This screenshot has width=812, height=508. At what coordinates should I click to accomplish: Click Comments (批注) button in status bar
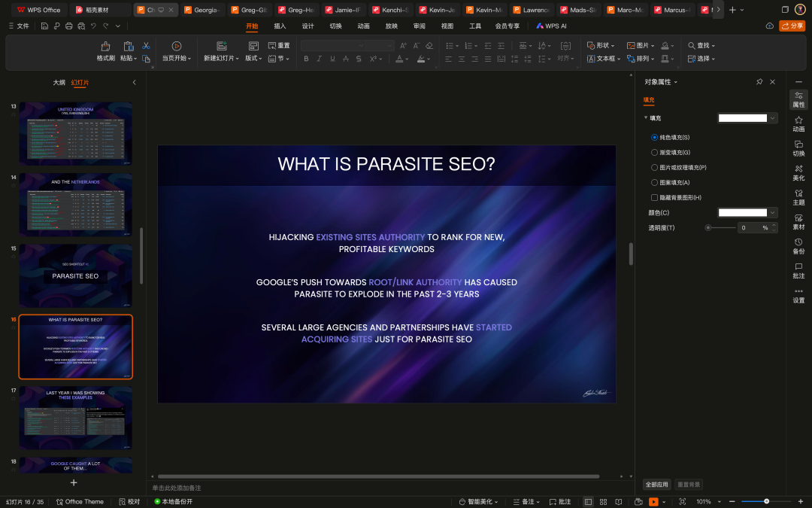tap(560, 502)
